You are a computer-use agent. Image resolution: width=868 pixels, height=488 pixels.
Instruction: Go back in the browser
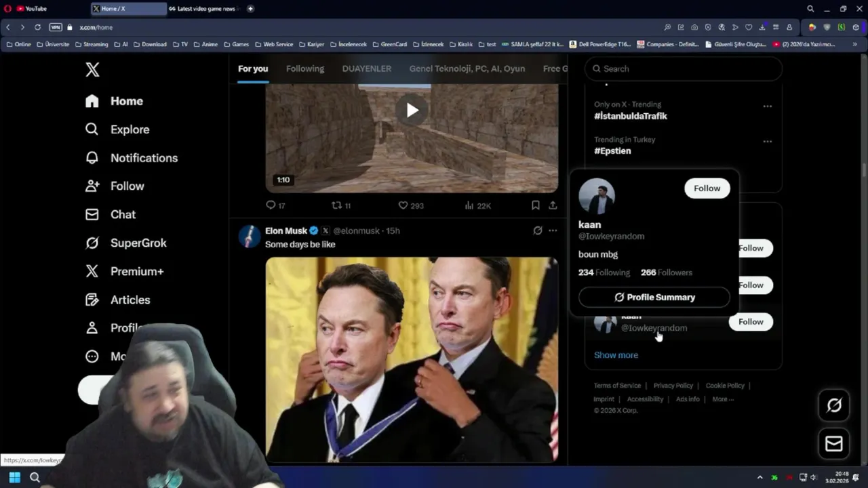click(8, 27)
